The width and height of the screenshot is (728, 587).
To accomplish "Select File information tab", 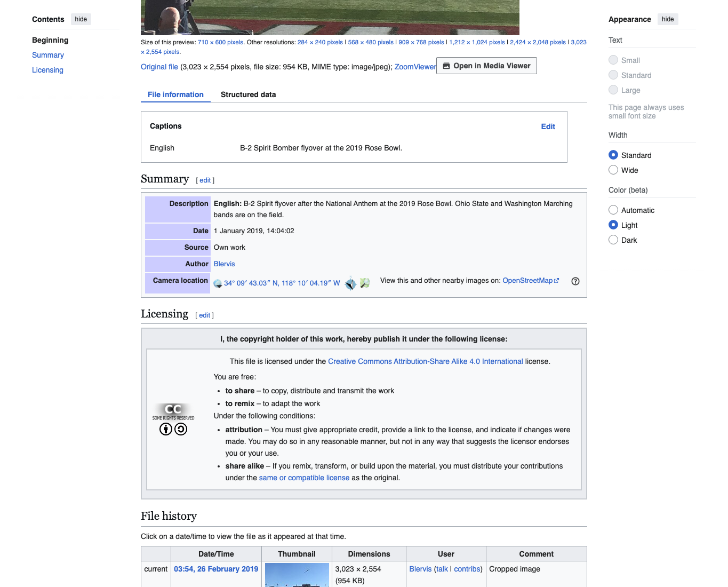I will 175,94.
